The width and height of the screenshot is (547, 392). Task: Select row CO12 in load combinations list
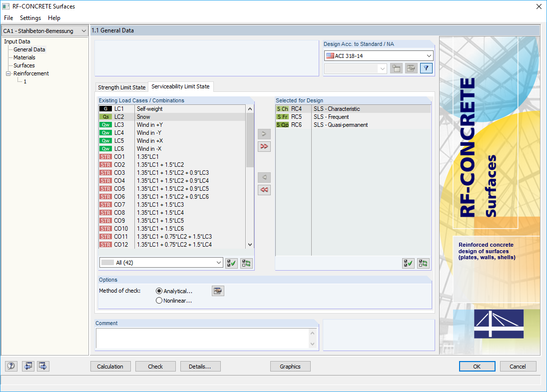tap(172, 245)
